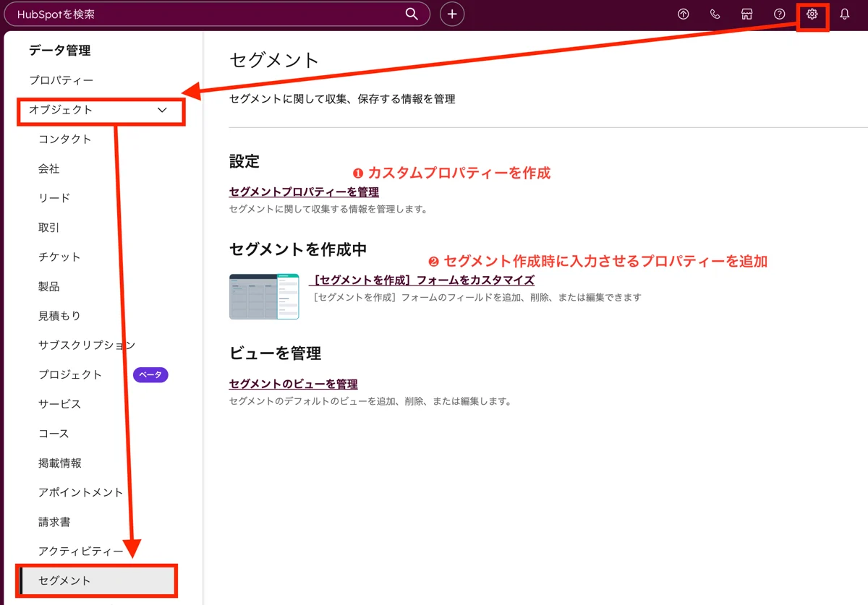Screen dimensions: 868x605
Task: Open the notifications bell
Action: tap(845, 14)
